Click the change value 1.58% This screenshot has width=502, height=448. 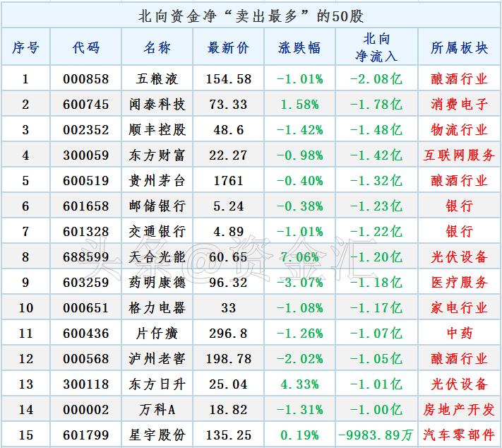click(x=299, y=104)
